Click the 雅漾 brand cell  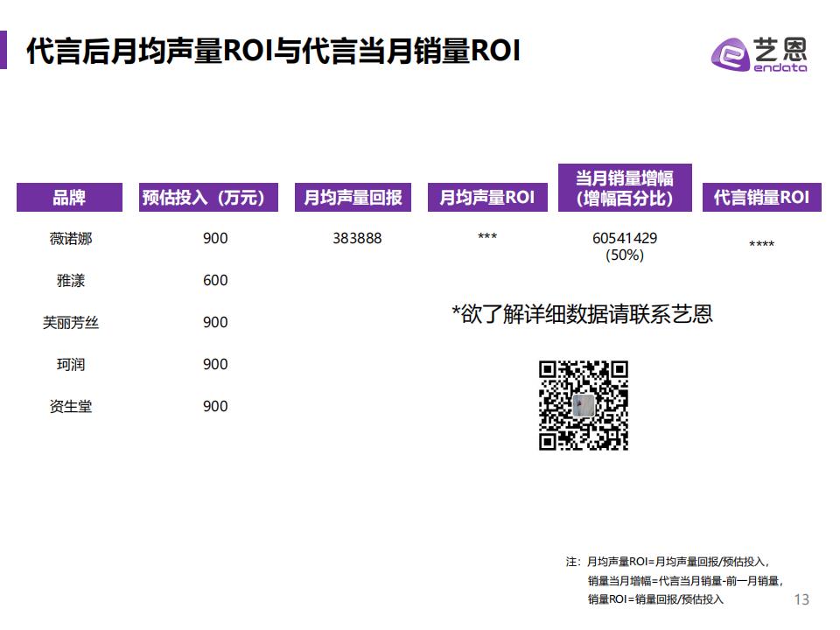pyautogui.click(x=70, y=281)
